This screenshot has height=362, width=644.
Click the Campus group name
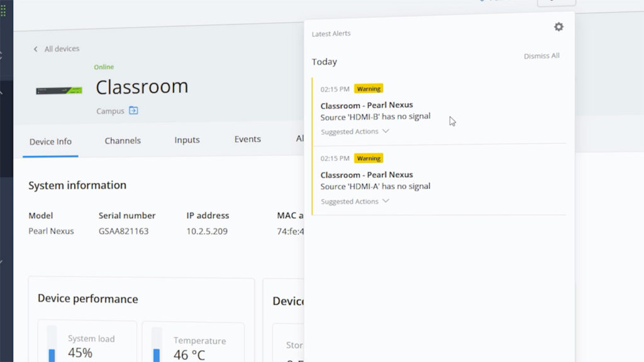110,111
